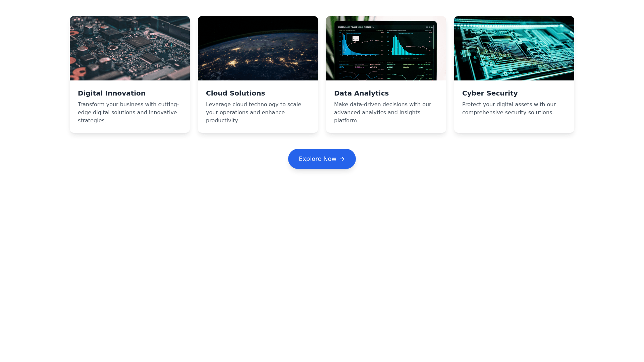Click the bright city lights cluster on Earth
The image size is (644, 362).
pos(233,62)
